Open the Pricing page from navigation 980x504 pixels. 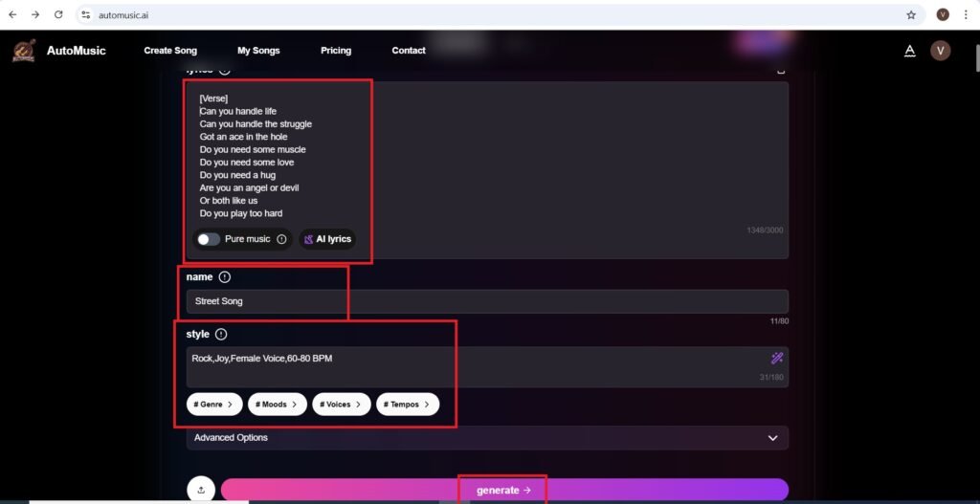click(336, 51)
